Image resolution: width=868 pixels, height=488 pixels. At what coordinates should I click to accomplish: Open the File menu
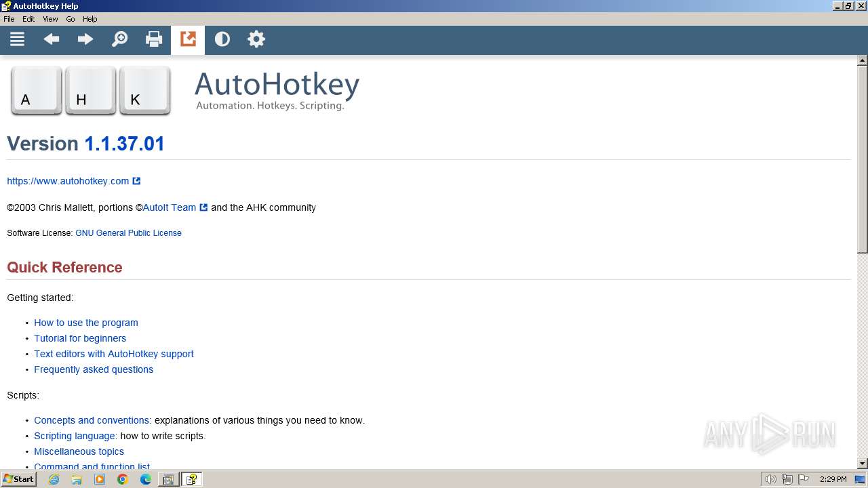coord(9,19)
